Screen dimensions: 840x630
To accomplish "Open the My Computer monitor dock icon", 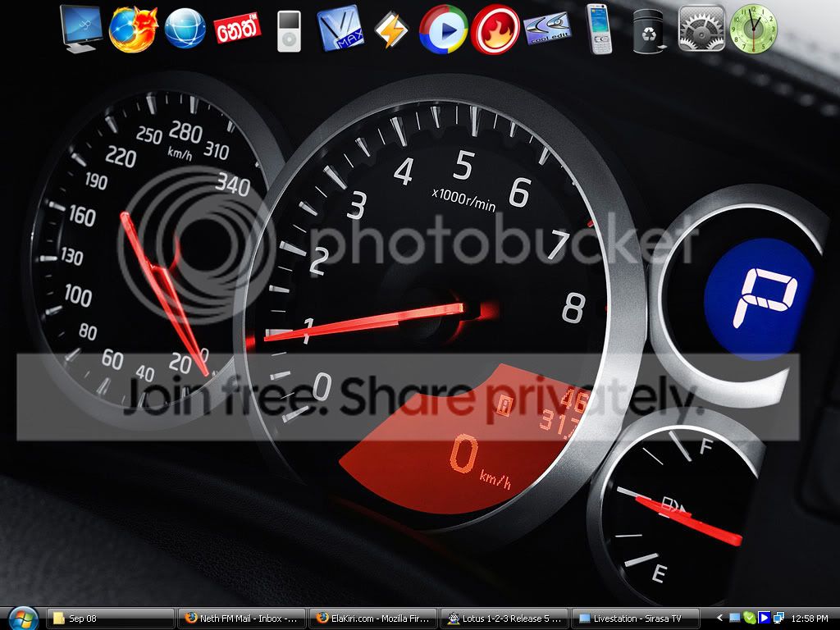I will tap(81, 30).
